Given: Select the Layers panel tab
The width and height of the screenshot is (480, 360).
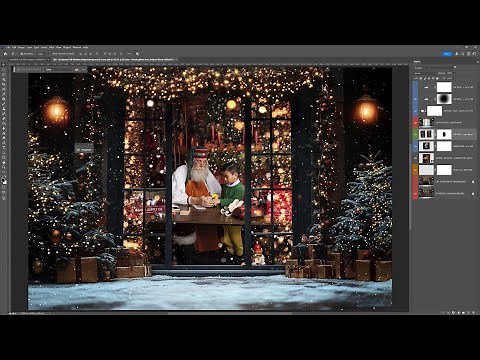Looking at the screenshot, I should (417, 62).
